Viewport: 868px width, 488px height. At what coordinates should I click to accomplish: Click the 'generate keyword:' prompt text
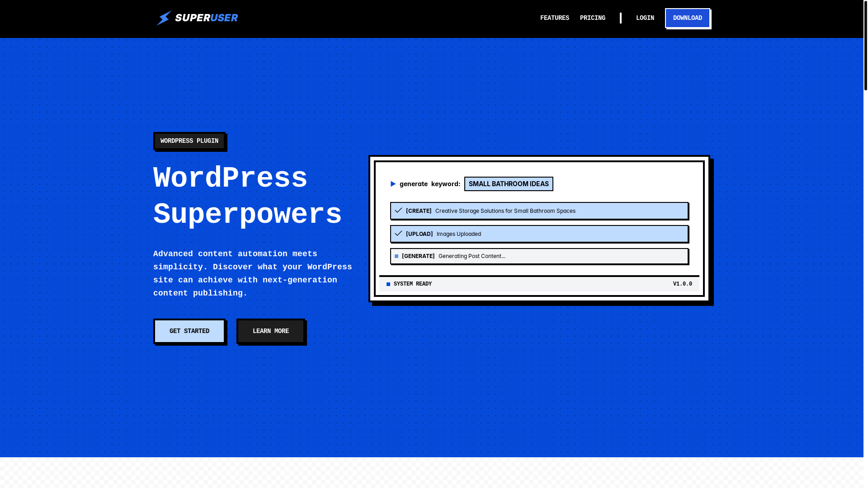pyautogui.click(x=430, y=184)
